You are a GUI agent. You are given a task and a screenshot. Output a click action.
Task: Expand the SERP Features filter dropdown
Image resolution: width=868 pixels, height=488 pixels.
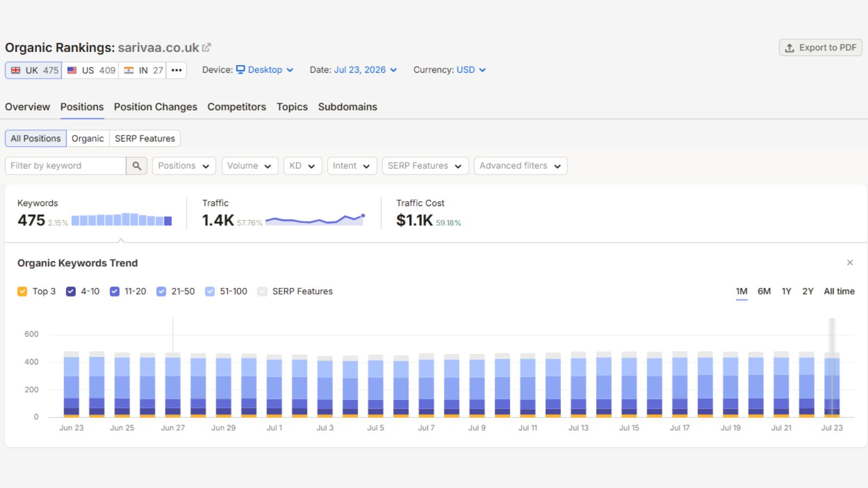(x=425, y=166)
